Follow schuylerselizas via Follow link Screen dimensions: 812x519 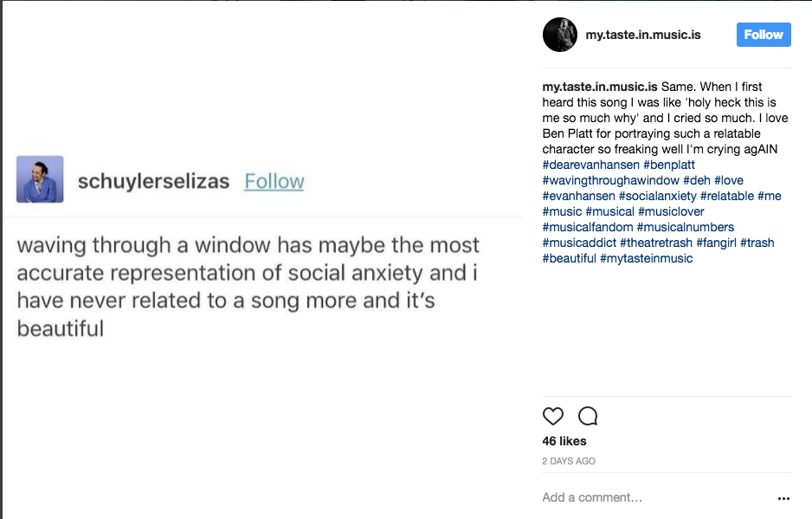(x=274, y=181)
